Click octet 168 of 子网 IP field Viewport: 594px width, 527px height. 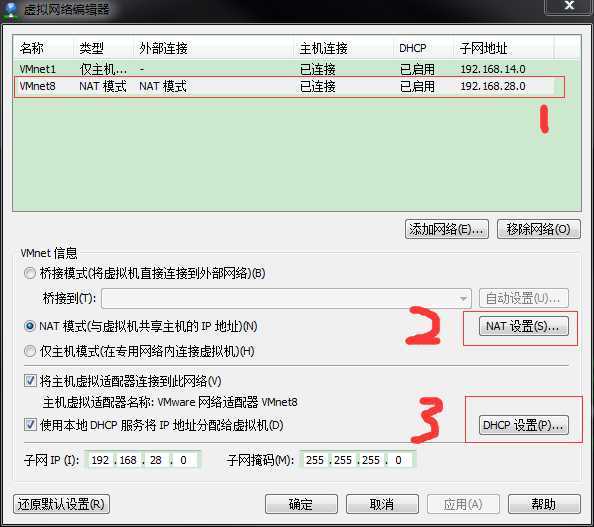click(x=128, y=460)
